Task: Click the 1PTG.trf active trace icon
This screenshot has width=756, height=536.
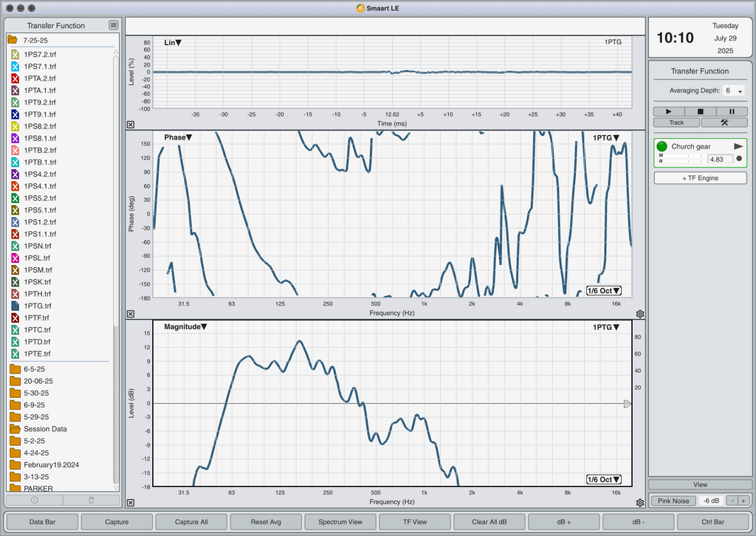Action: (15, 306)
